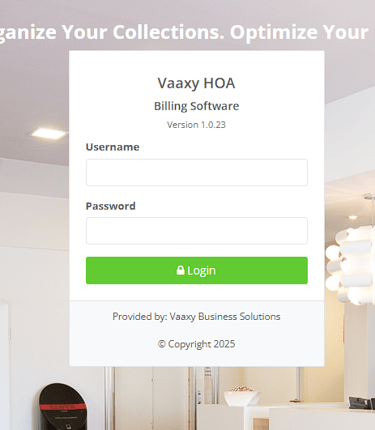This screenshot has height=430, width=375.
Task: Click the Username label
Action: point(112,147)
